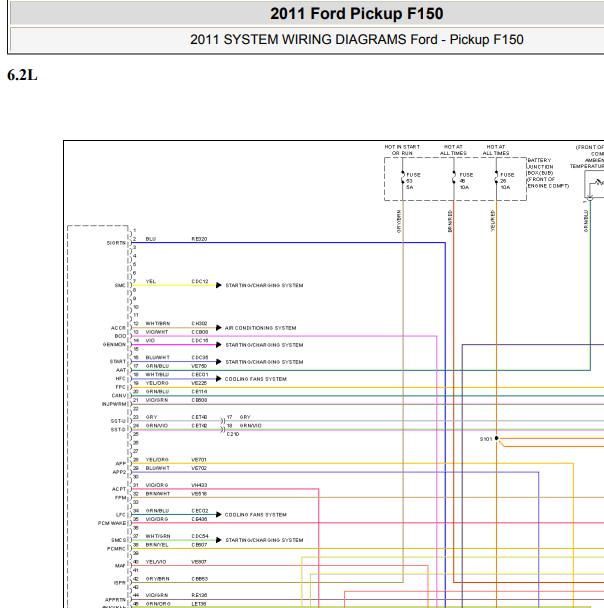Click 'COOLING FANS SYSTEM' on the LFC wire

(256, 515)
